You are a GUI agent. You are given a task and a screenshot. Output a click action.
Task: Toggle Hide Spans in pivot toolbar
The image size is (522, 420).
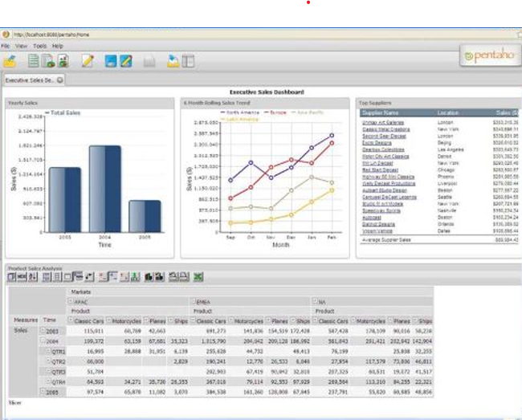coord(57,276)
